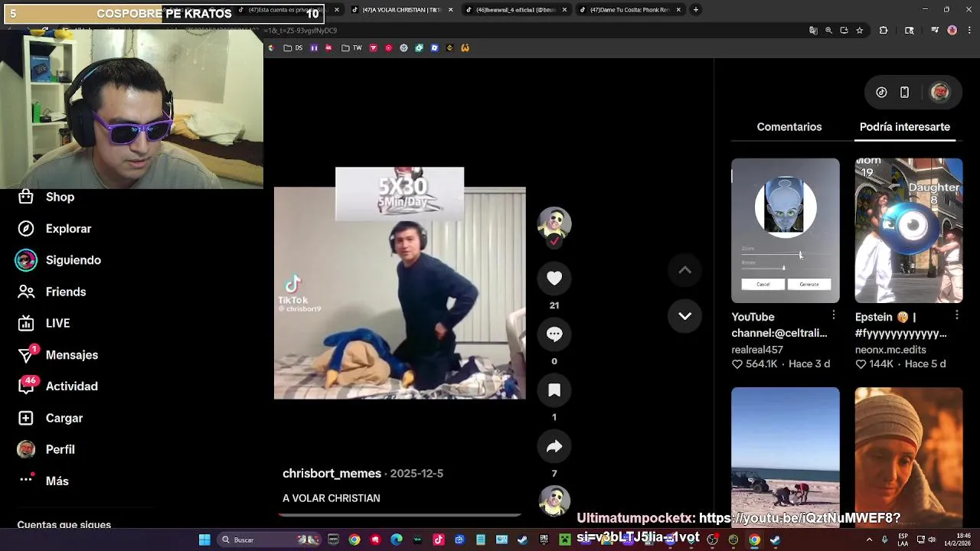Switch to the Podría interesarte tab
Viewport: 980px width, 551px height.
(x=904, y=127)
